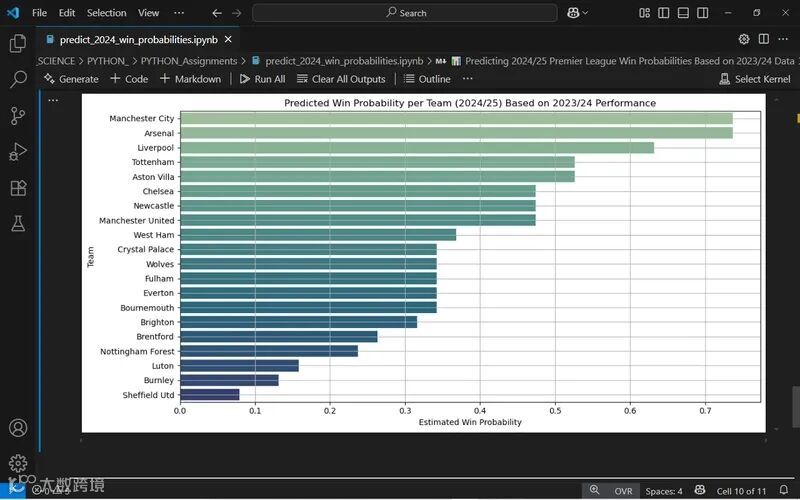Open the Testing flask view
The width and height of the screenshot is (800, 500).
(x=18, y=223)
